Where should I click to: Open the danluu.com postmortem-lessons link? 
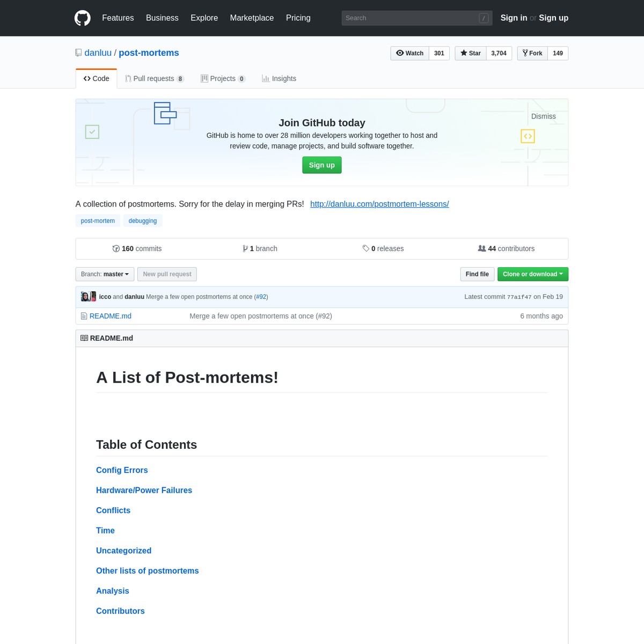(379, 204)
